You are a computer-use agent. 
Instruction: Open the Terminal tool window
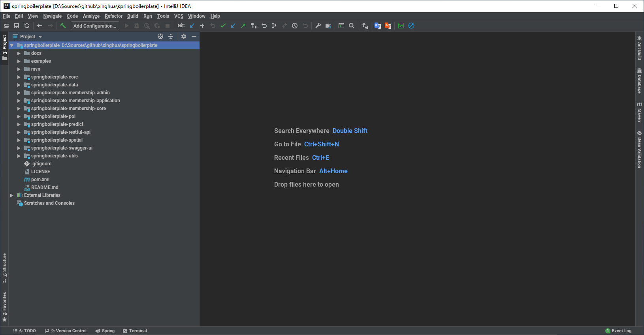click(x=135, y=331)
